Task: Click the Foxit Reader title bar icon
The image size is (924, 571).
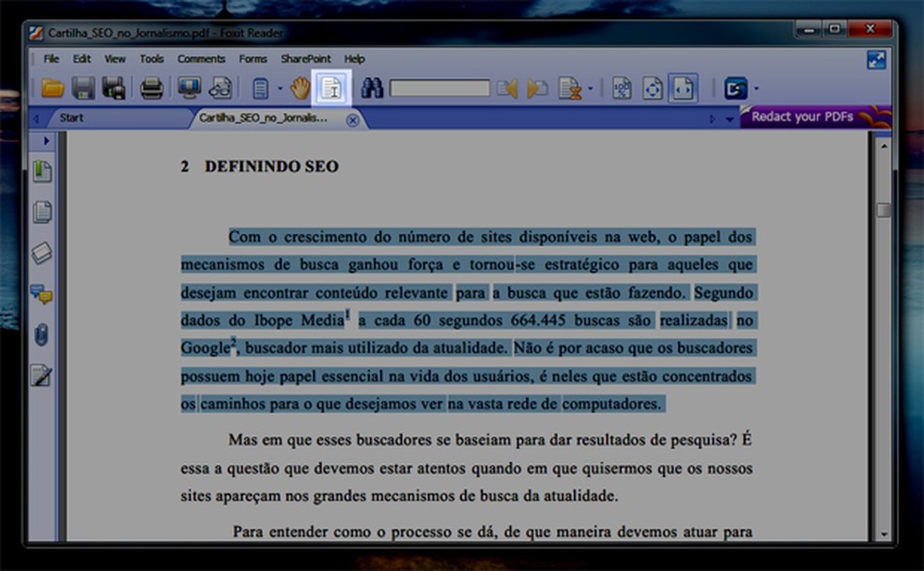Action: coord(37,33)
